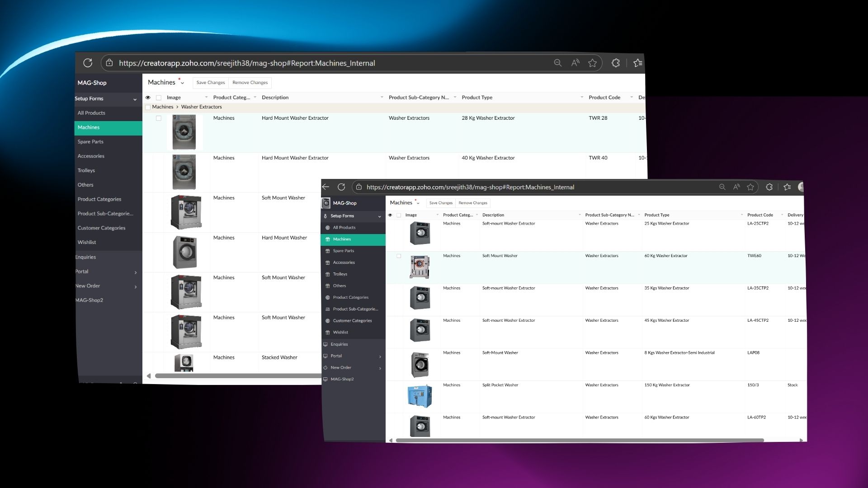Expand the Portal arrow in front window sidebar
Viewport: 868px width, 488px height.
[380, 357]
